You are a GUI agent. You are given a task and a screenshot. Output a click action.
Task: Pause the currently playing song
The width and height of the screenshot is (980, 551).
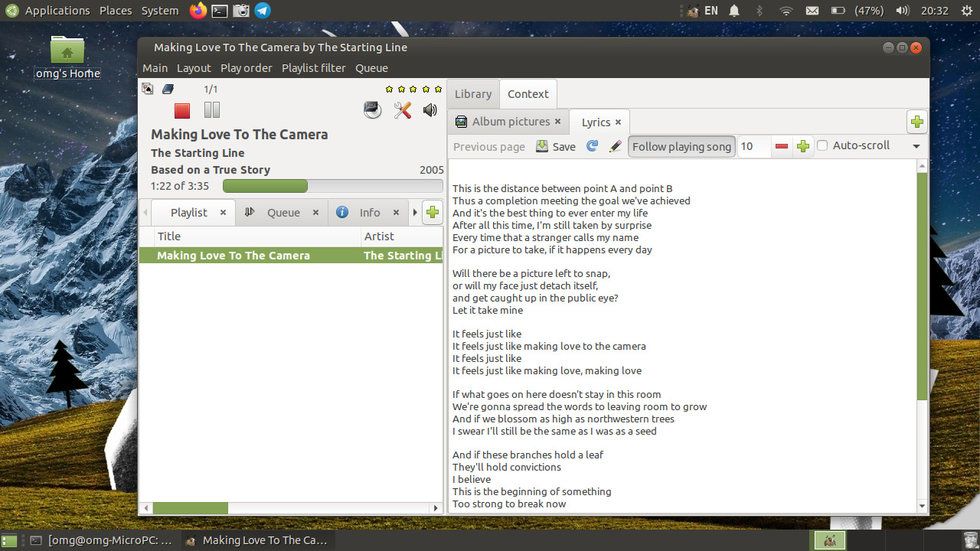212,111
